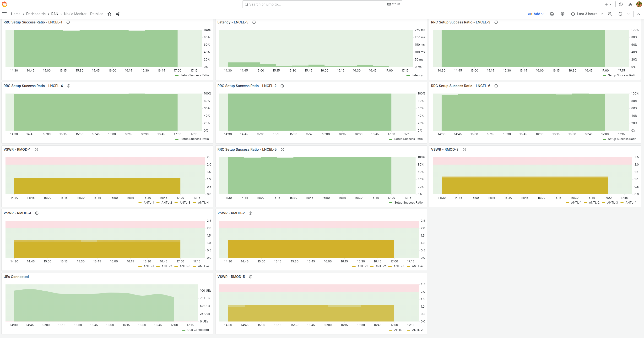
Task: Save the dashboard with the disk icon
Action: 552,14
